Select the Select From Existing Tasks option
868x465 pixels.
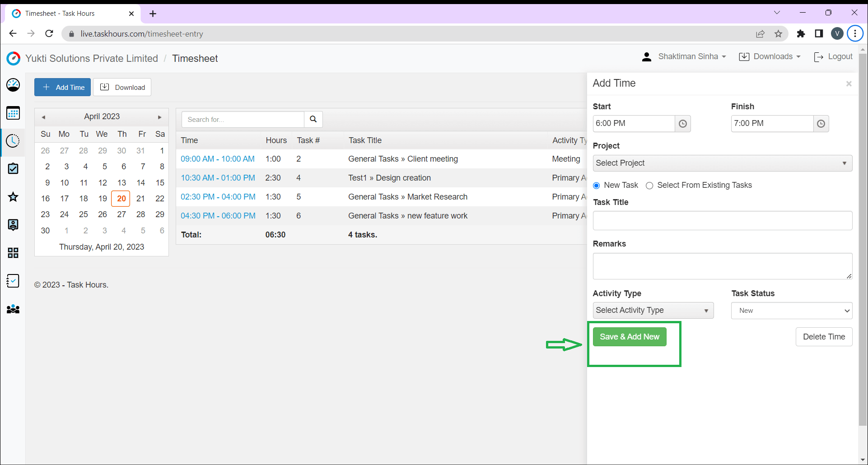click(x=649, y=186)
